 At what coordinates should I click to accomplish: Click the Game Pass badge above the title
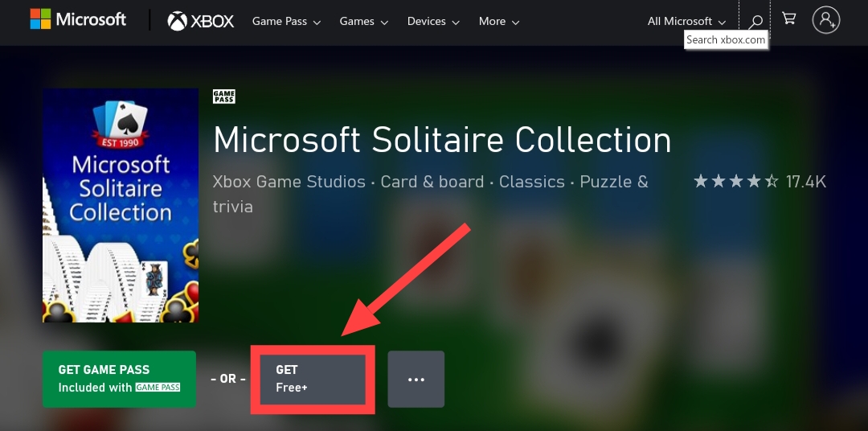223,96
